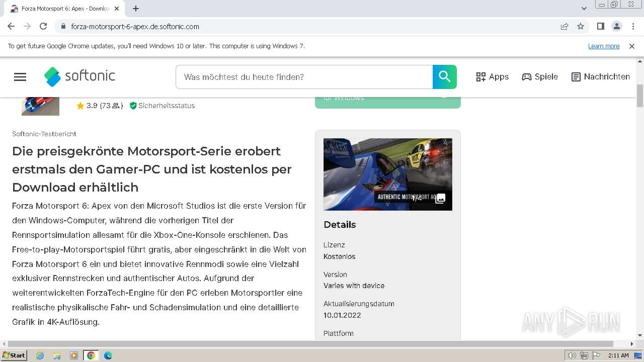Click the '10.01.2022' update date
The width and height of the screenshot is (644, 362).
point(342,315)
